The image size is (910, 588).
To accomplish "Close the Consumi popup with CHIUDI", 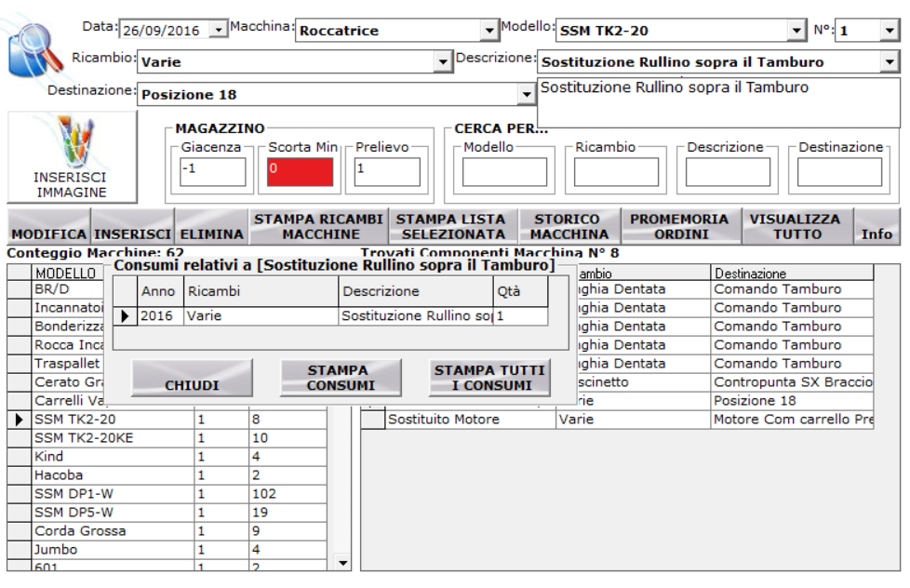I will click(x=192, y=378).
